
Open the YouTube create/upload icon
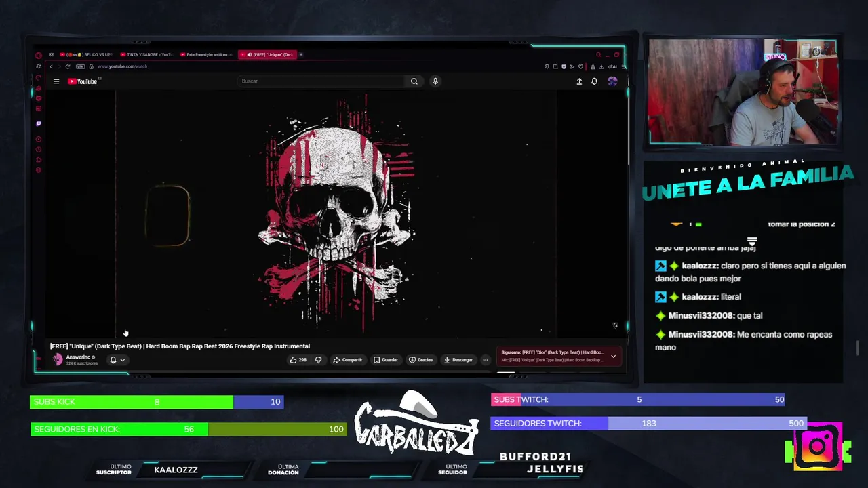point(579,81)
